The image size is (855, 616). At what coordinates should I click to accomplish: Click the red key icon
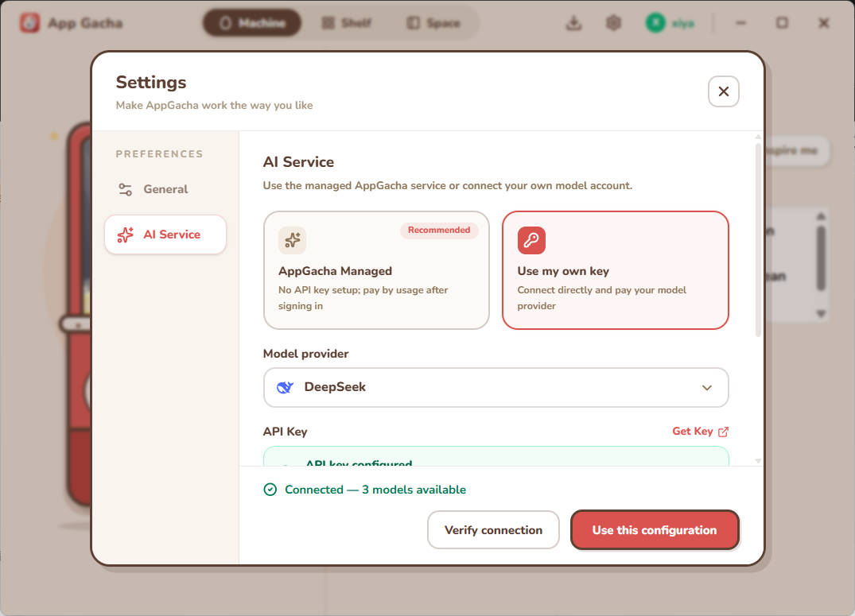[531, 240]
